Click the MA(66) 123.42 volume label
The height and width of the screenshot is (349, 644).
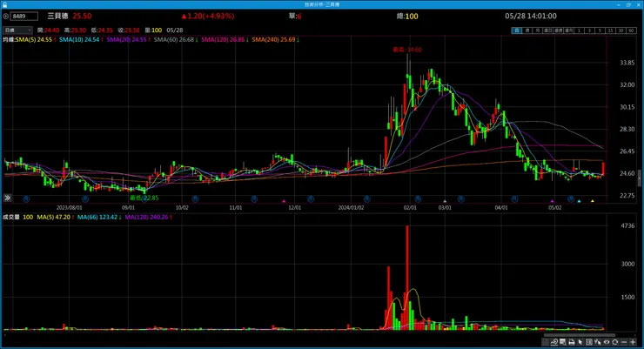pos(97,217)
